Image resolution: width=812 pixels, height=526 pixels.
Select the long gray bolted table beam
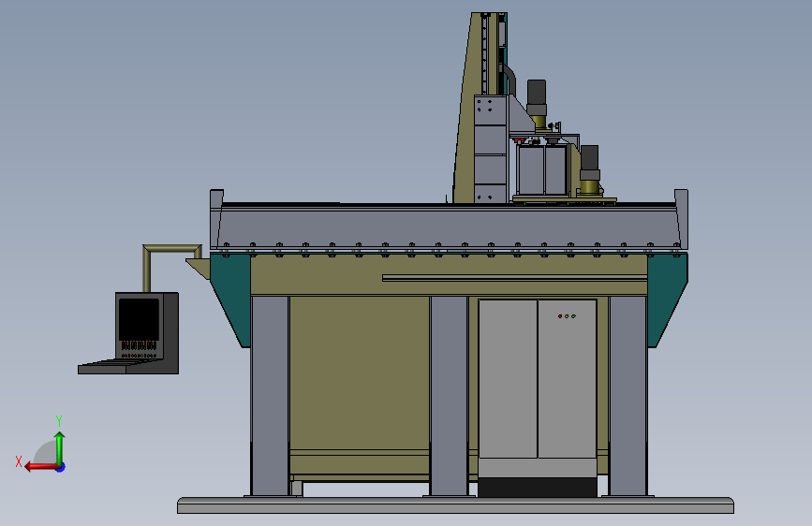point(449,226)
